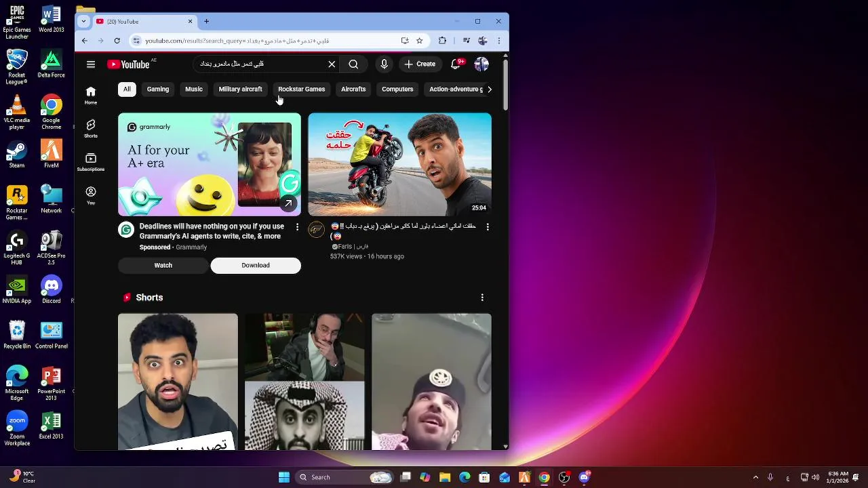Open Steam desktop shortcut
Viewport: 868px width, 488px height.
point(17,155)
